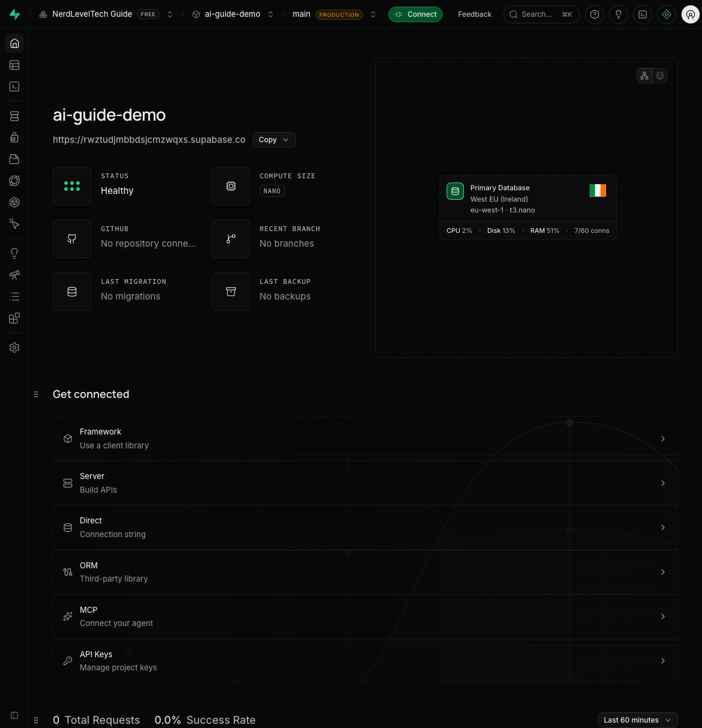
Task: Open the Table Editor sidebar icon
Action: tap(14, 65)
